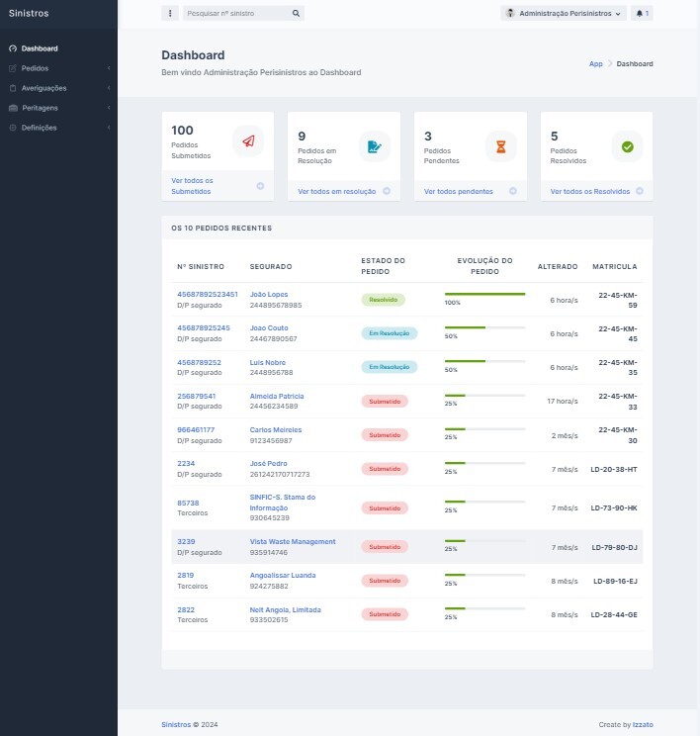Follow the Izzato link in the footer
700x736 pixels.
(x=643, y=725)
